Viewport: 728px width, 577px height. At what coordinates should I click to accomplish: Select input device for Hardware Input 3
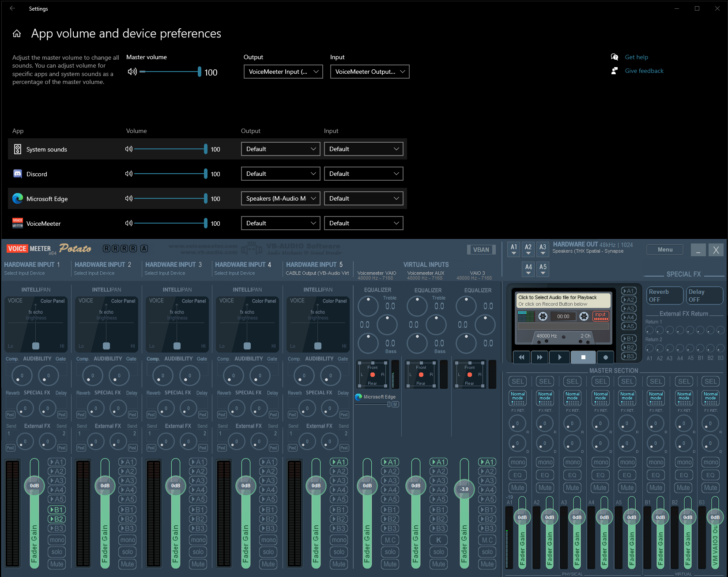(165, 273)
